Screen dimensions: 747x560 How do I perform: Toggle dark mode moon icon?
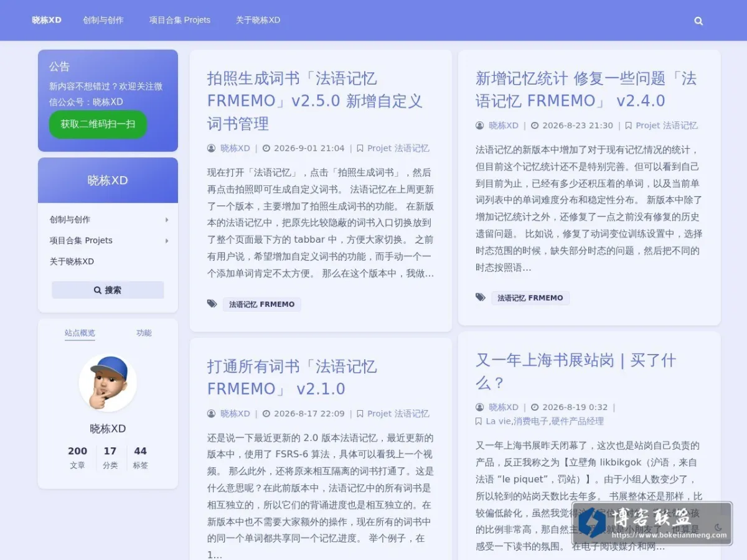point(718,527)
